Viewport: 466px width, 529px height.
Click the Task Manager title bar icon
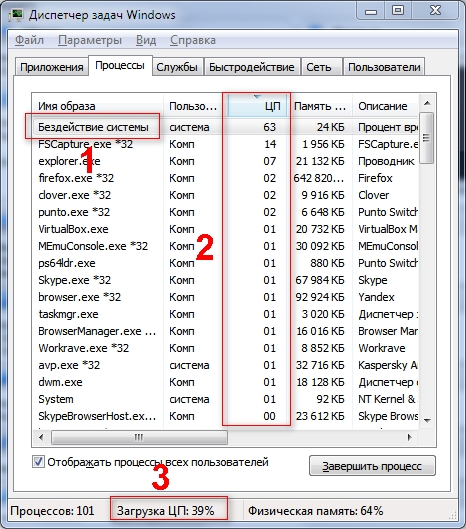coord(16,15)
